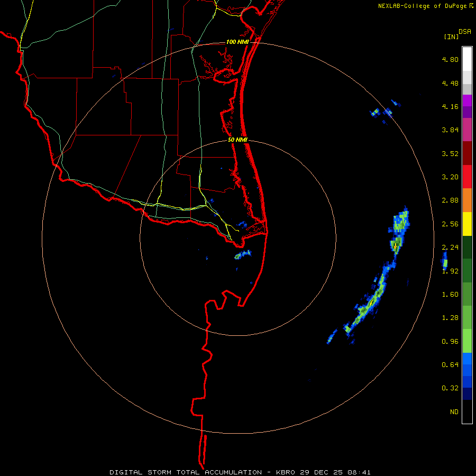Pick the black ND swatch at legend bottom

[467, 411]
